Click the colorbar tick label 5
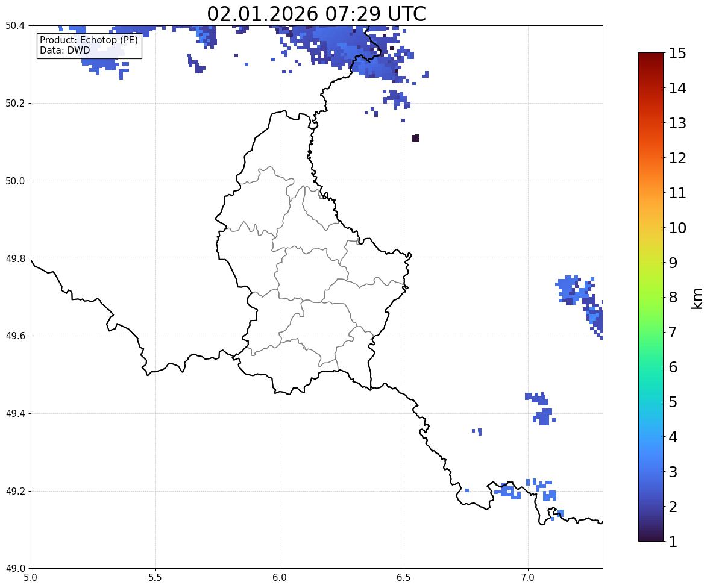 pos(673,401)
